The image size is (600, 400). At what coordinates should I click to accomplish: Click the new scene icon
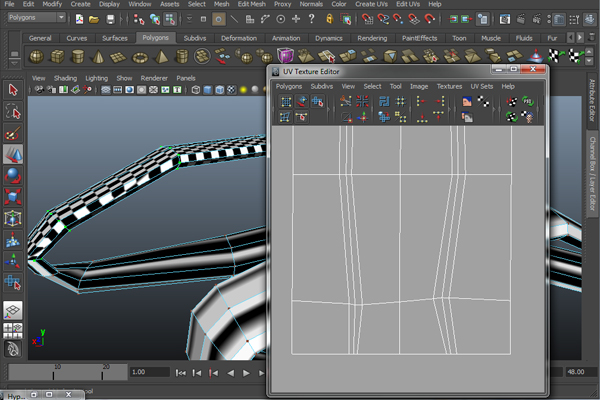click(79, 19)
